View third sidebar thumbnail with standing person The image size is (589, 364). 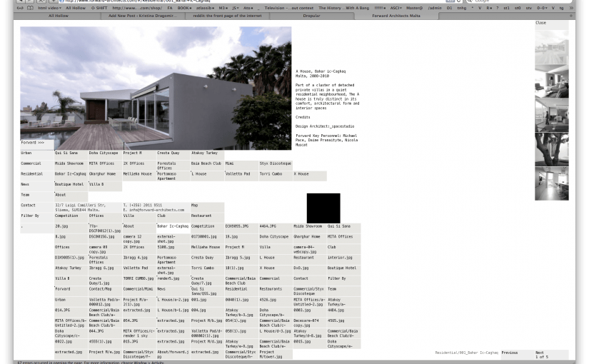[x=551, y=116]
